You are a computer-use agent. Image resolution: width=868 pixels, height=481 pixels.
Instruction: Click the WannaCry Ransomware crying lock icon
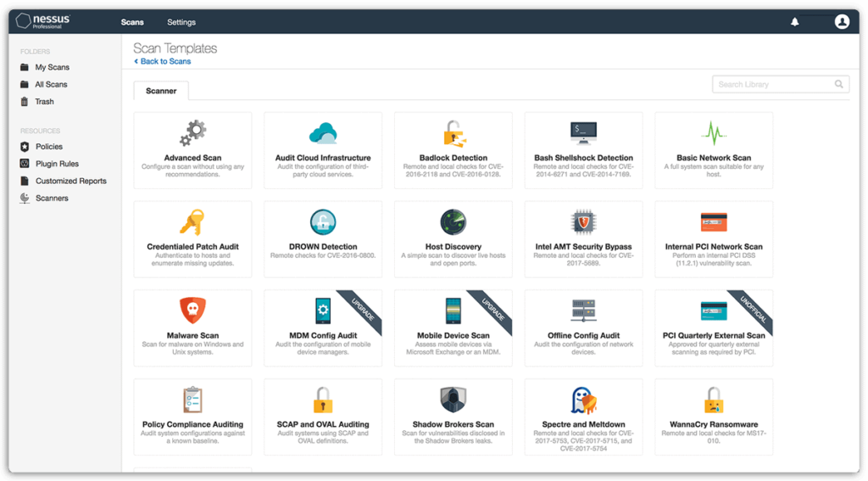click(x=714, y=400)
